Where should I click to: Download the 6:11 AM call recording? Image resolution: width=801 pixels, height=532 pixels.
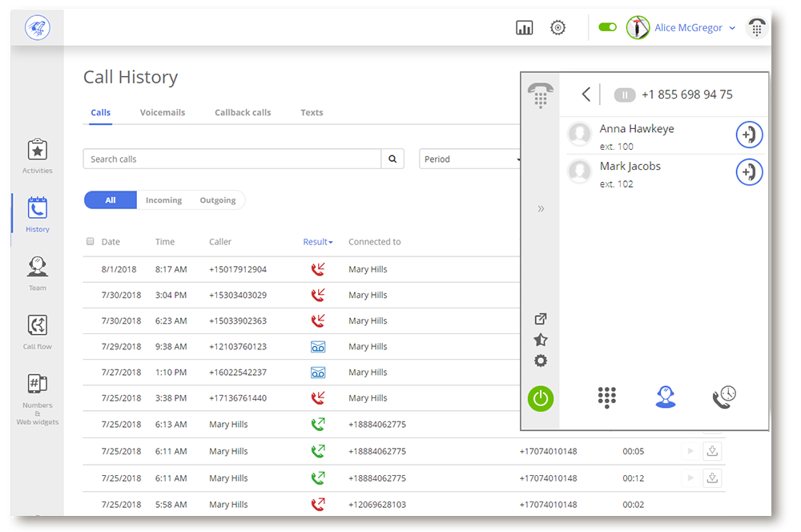tap(713, 451)
